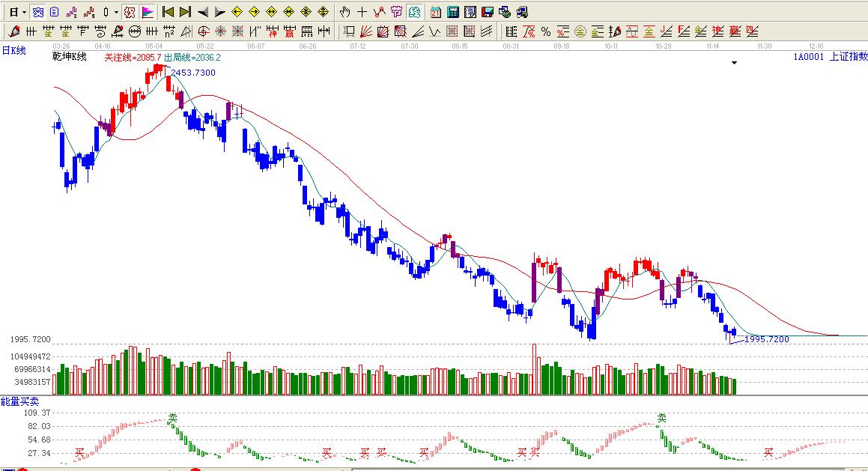Open the calendar icon showing 21

[436, 12]
